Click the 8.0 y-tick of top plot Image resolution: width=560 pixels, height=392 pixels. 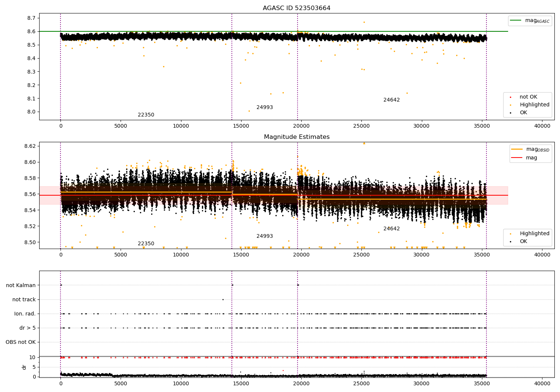(31, 112)
